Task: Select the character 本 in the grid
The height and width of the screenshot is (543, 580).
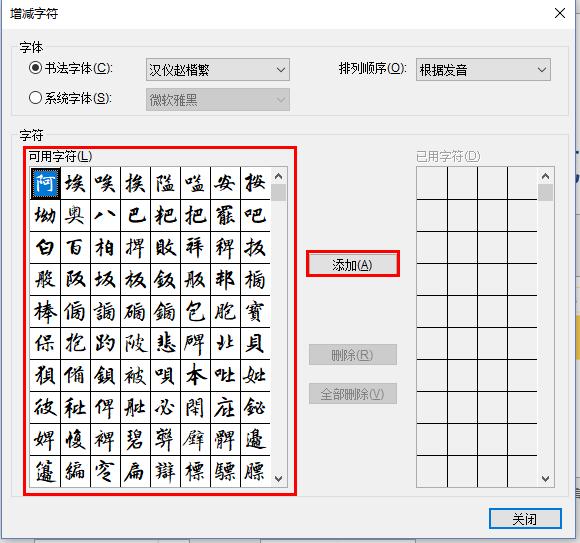Action: tap(195, 375)
